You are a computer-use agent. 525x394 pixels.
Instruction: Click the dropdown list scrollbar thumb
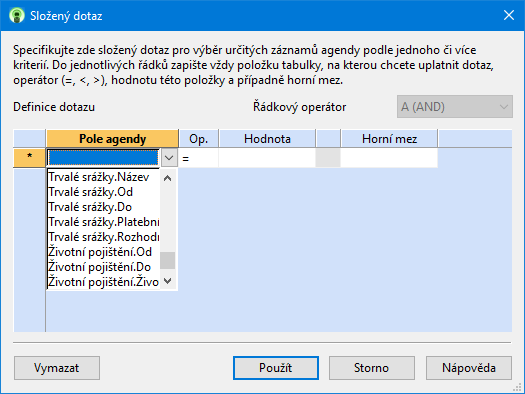[168, 260]
